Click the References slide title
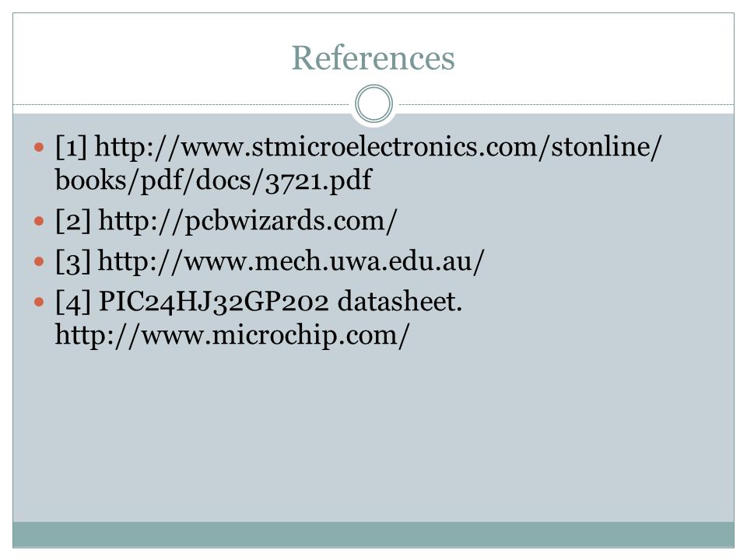 point(373,58)
